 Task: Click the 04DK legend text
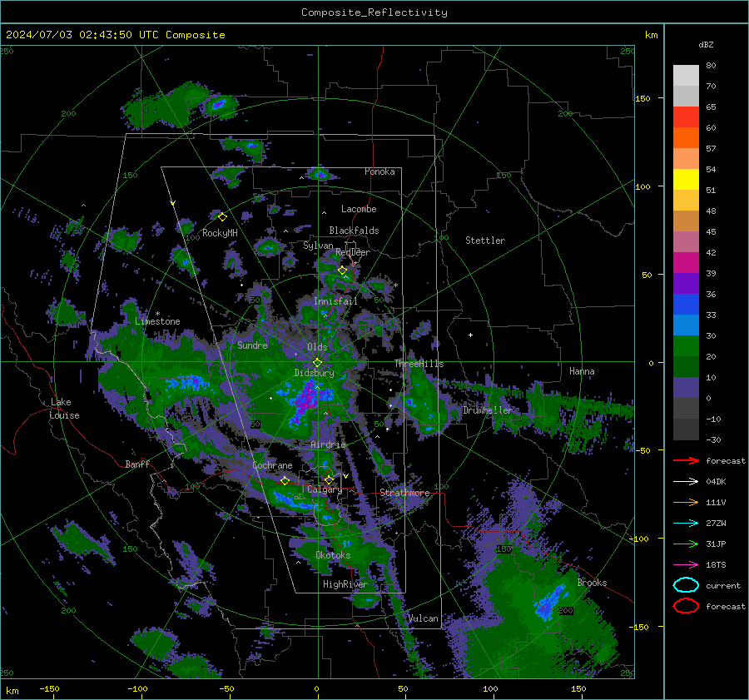[716, 482]
